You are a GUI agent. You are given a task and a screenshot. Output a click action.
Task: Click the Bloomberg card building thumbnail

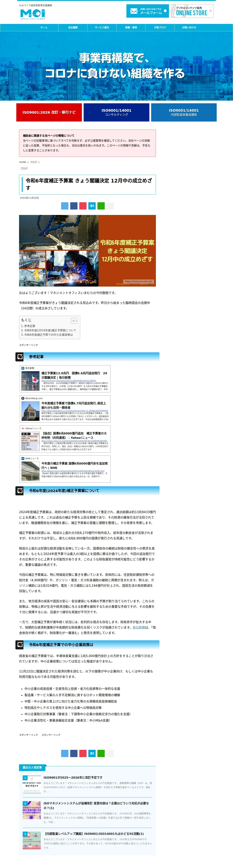(x=30, y=411)
